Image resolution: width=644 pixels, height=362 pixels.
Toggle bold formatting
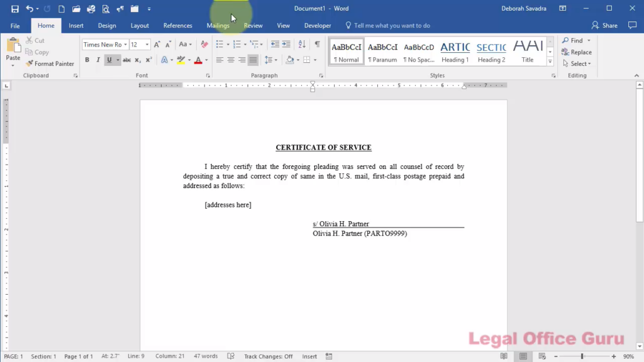click(87, 60)
